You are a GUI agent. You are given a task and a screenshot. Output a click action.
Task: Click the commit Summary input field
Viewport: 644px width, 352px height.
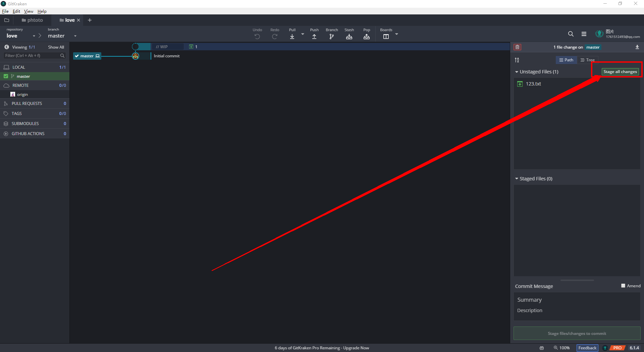click(x=577, y=300)
